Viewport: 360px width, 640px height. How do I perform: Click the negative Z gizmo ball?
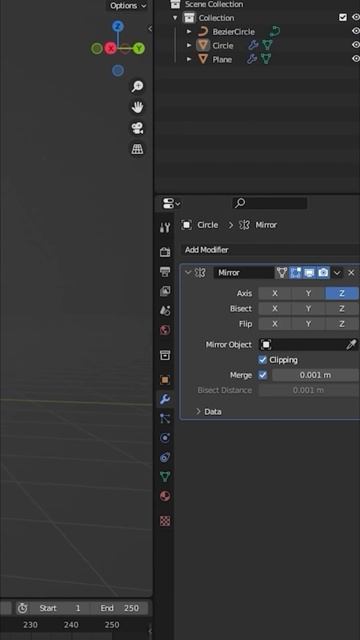(x=118, y=71)
